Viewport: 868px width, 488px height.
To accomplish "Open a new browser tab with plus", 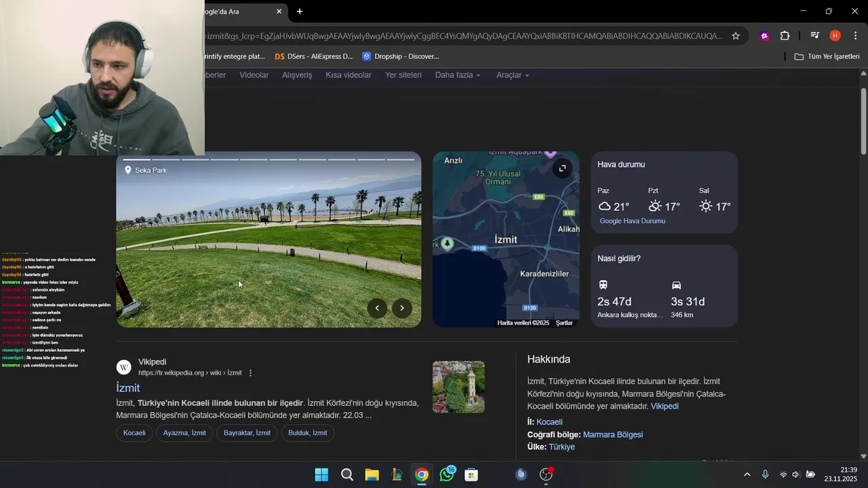I will [x=300, y=12].
